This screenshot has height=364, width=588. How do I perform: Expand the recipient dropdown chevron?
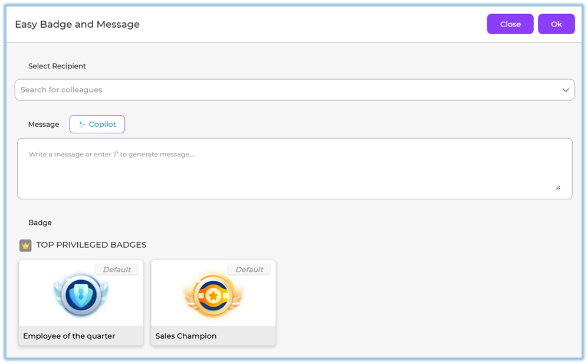(565, 90)
